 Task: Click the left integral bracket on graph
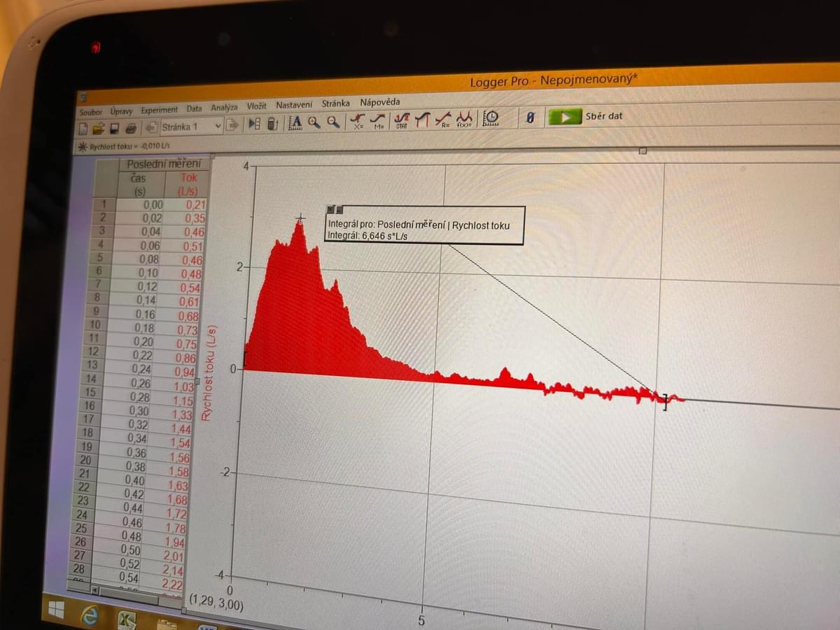[244, 359]
